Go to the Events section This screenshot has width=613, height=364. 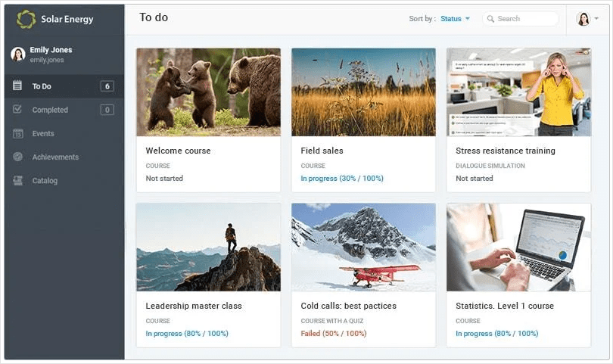point(43,134)
